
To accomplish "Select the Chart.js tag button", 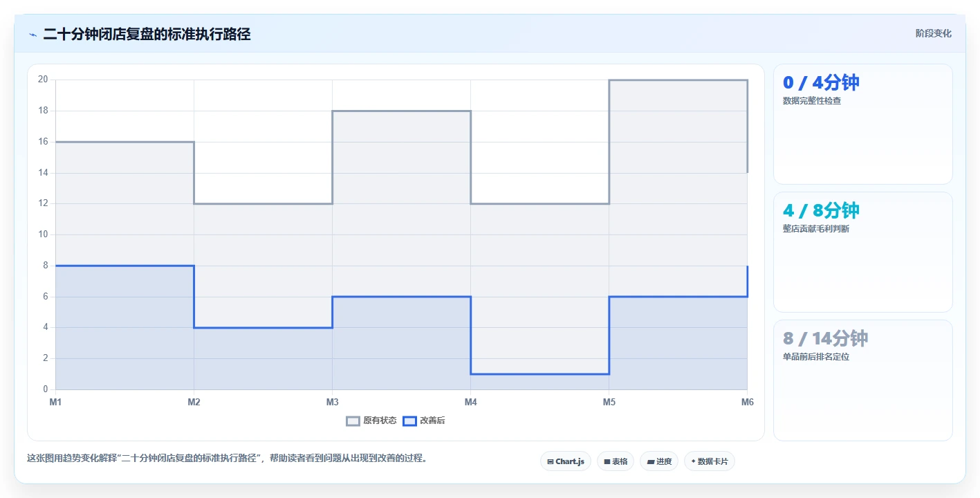I will pyautogui.click(x=566, y=461).
